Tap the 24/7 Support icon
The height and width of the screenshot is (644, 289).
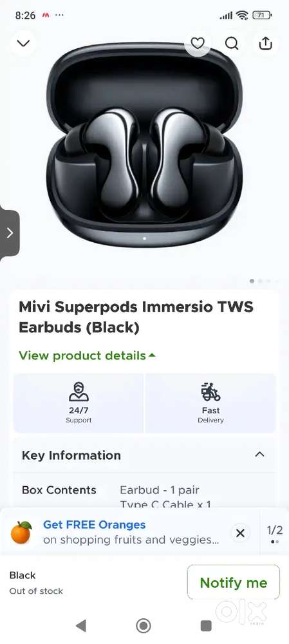pyautogui.click(x=79, y=392)
